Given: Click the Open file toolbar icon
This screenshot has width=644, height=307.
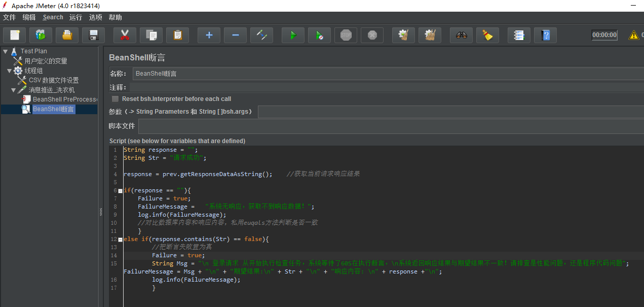Looking at the screenshot, I should pyautogui.click(x=67, y=35).
